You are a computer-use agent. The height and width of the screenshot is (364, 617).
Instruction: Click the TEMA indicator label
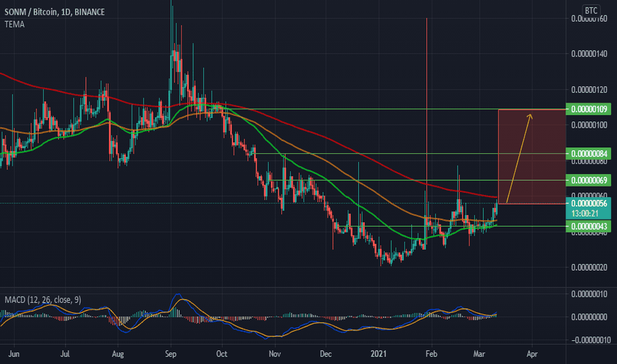coord(15,24)
